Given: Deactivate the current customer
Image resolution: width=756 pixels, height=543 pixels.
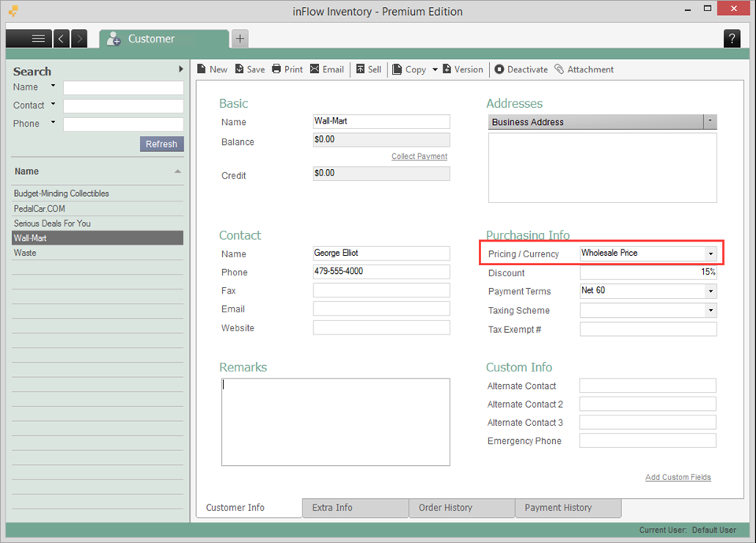Looking at the screenshot, I should 499,69.
